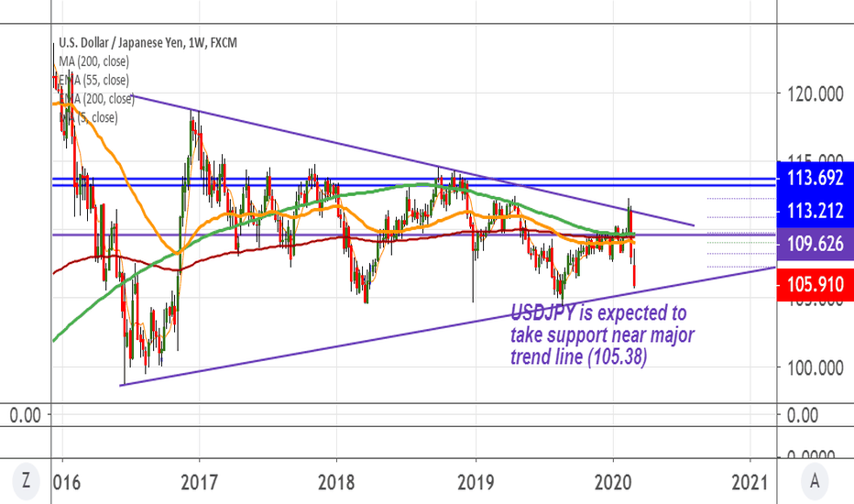Click the 2020 label on time axis
The height and width of the screenshot is (504, 854).
pos(613,482)
